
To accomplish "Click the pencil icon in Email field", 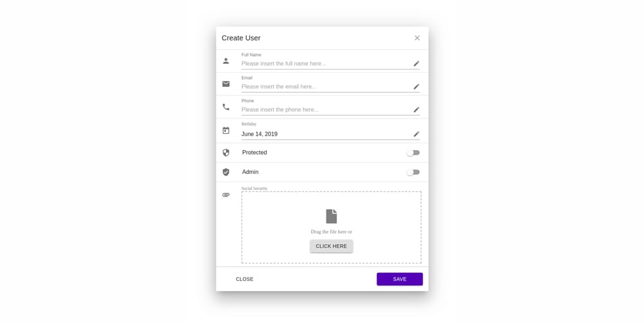I will [416, 87].
